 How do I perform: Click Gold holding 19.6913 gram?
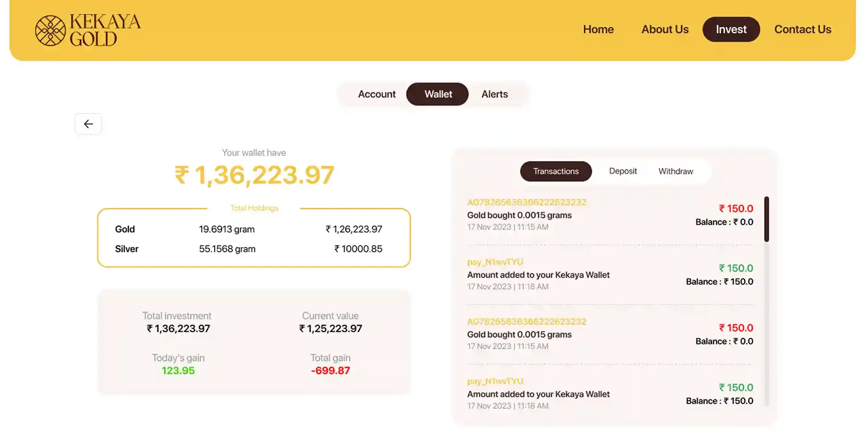coord(227,229)
